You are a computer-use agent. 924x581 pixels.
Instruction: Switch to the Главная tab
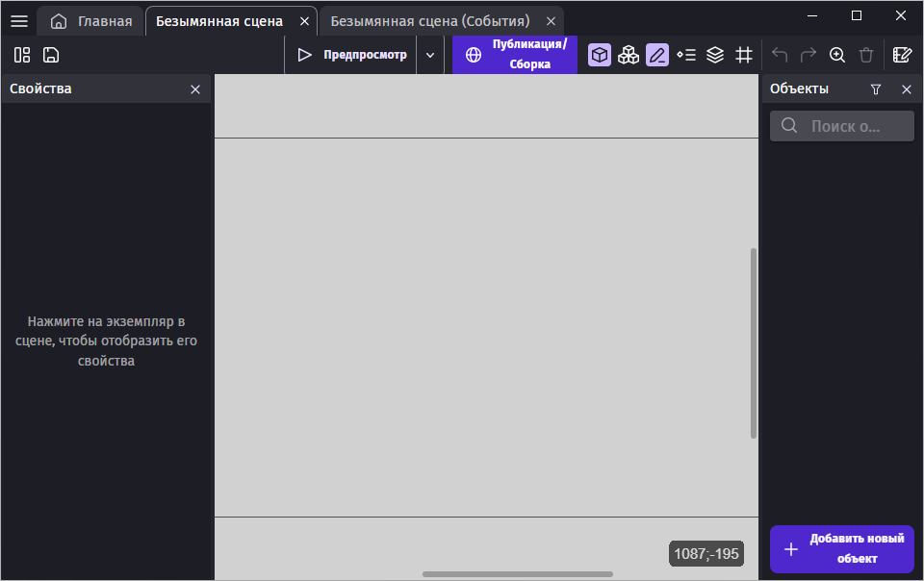click(91, 21)
